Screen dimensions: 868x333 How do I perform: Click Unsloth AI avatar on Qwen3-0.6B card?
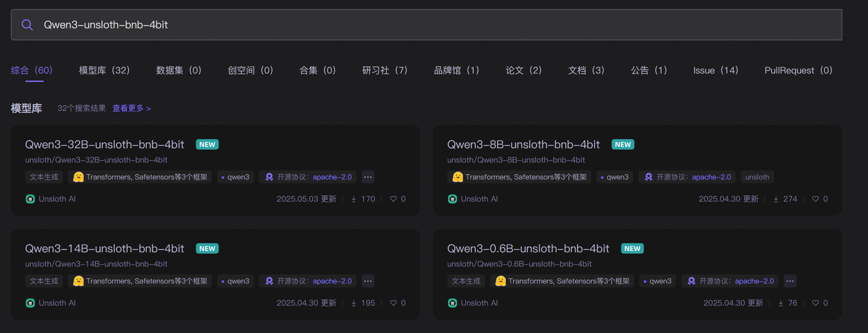coord(452,303)
